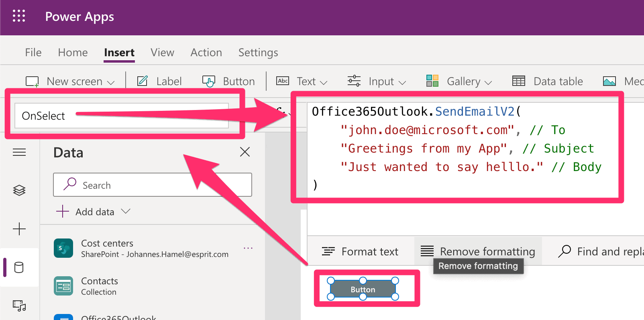Viewport: 644px width, 320px height.
Task: Expand the New screen dropdown chevron
Action: (111, 82)
